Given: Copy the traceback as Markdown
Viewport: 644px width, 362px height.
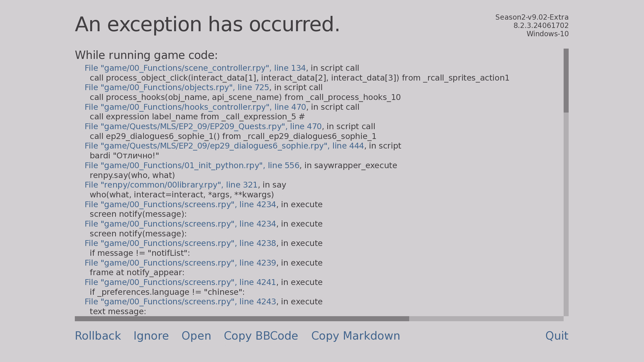Looking at the screenshot, I should tap(356, 336).
